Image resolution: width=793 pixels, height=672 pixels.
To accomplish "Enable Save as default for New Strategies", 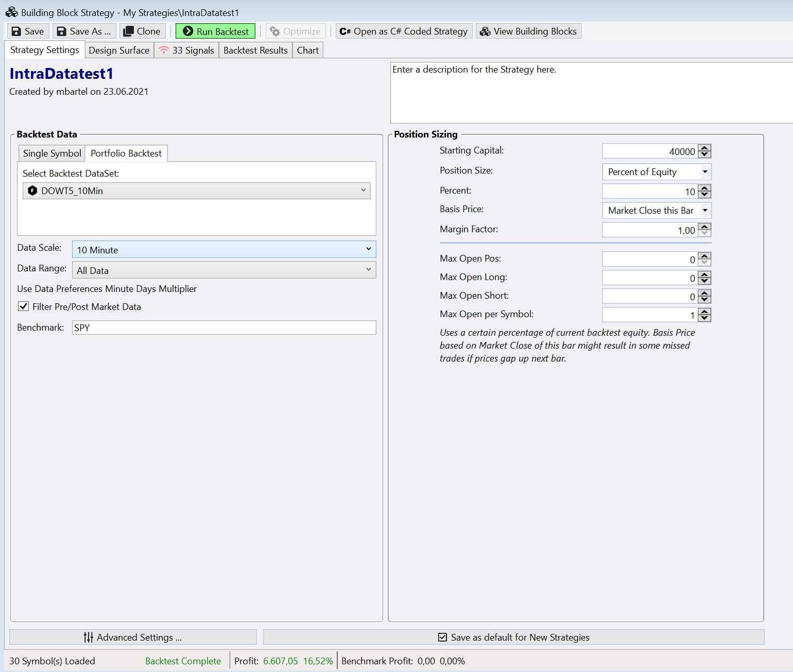I will (x=443, y=637).
